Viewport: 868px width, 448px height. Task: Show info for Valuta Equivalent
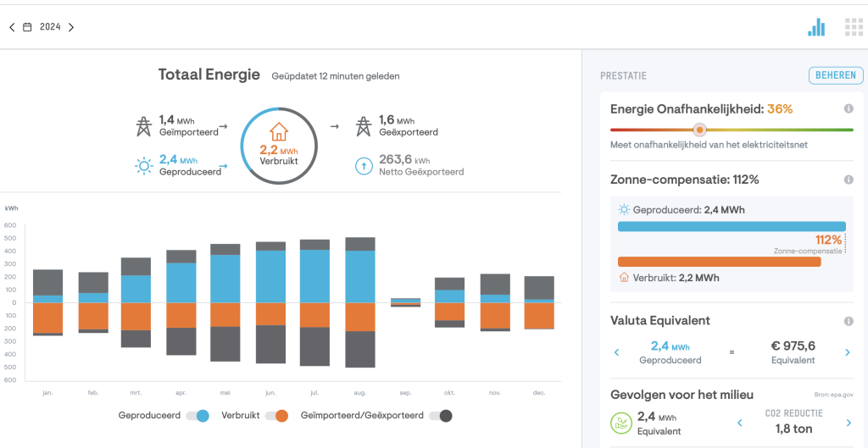click(848, 321)
